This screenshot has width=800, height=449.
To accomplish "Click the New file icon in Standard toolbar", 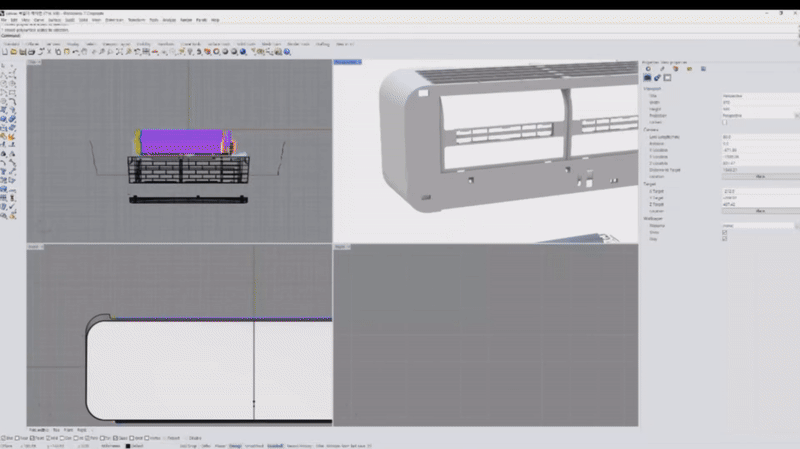I will click(x=5, y=54).
